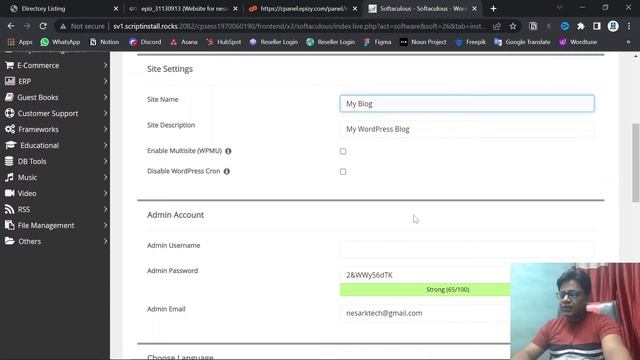This screenshot has width=640, height=360.
Task: Expand the Guest Books category arrow
Action: [105, 97]
